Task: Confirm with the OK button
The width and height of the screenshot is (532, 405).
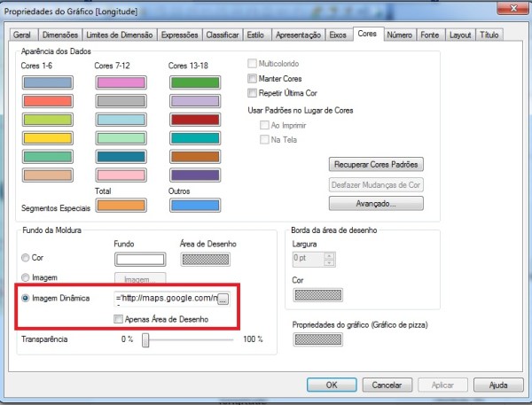Action: (x=331, y=386)
